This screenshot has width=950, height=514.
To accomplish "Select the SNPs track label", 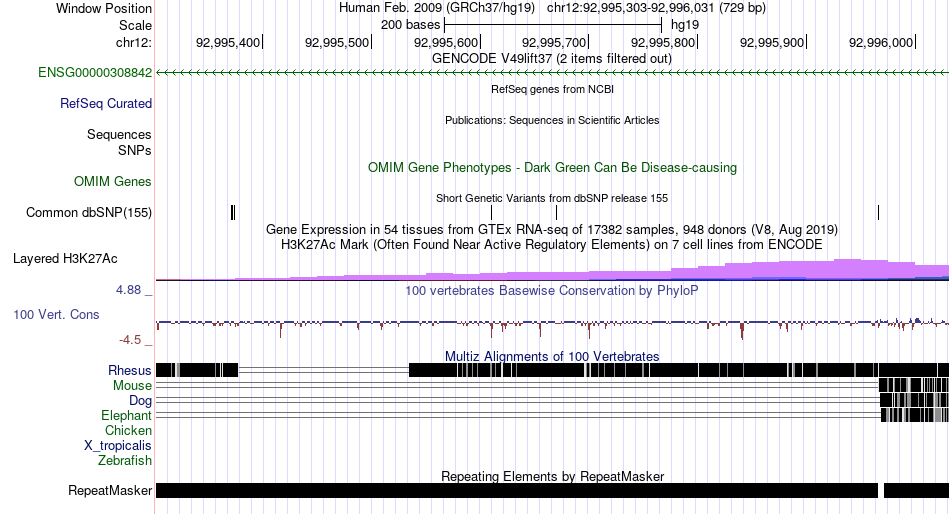I will [x=135, y=150].
